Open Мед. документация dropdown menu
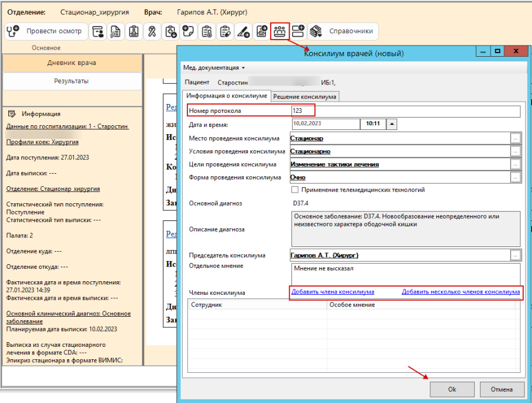 coord(214,68)
